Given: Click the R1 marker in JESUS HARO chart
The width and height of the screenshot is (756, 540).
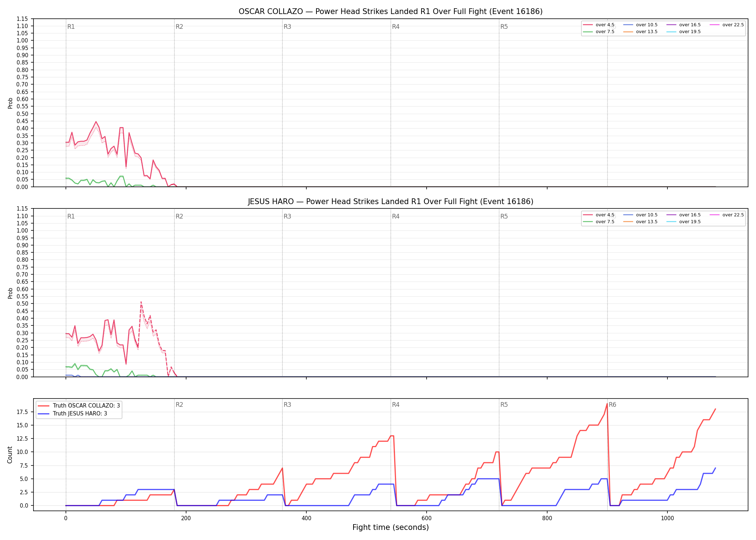Looking at the screenshot, I should (71, 216).
